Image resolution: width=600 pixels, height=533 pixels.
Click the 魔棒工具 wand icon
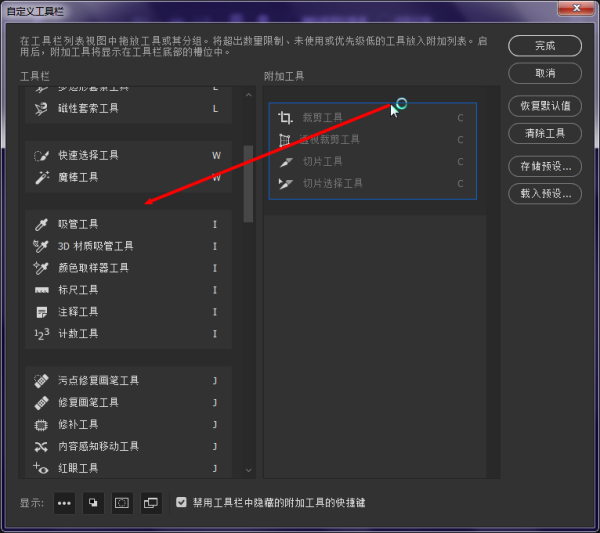[x=42, y=177]
